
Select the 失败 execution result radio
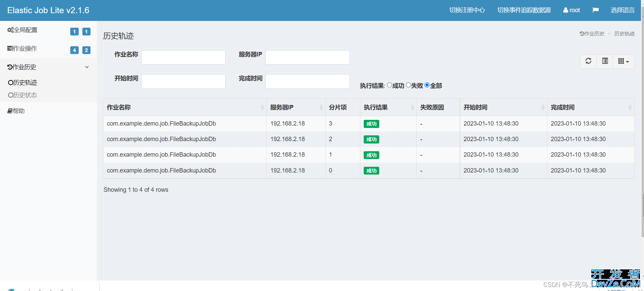(408, 85)
